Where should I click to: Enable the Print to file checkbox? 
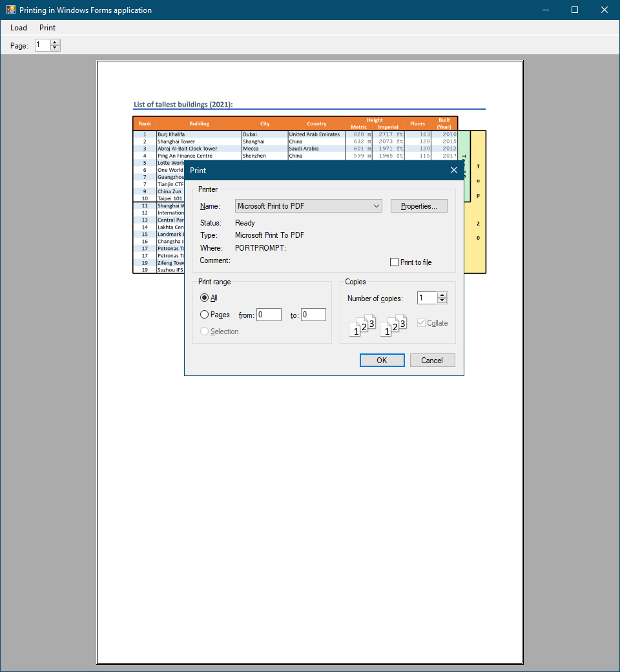394,262
